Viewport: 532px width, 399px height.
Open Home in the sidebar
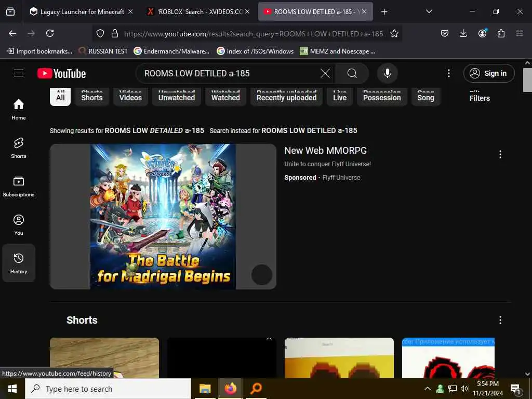pyautogui.click(x=19, y=109)
